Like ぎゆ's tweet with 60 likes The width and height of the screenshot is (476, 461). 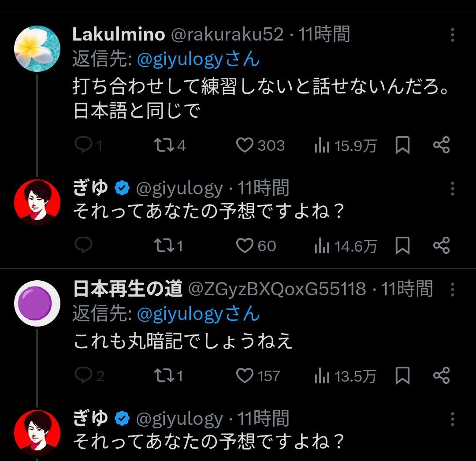click(245, 245)
